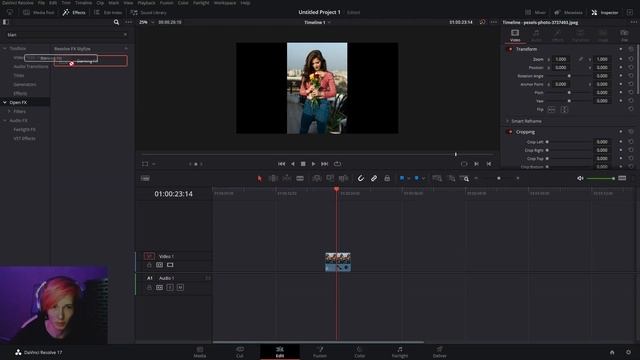Click the search magnifier in Effects panel
Screen dimensions: 640x360
116,22
